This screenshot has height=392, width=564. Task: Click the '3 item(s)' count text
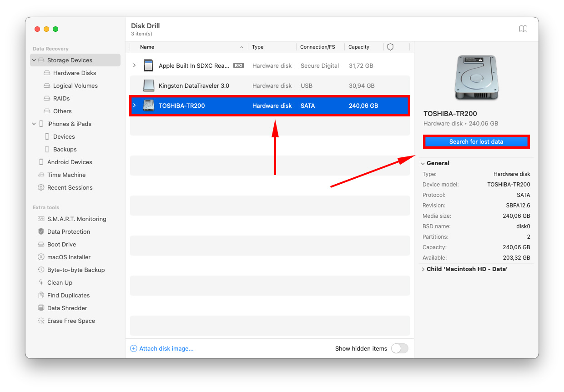[141, 34]
